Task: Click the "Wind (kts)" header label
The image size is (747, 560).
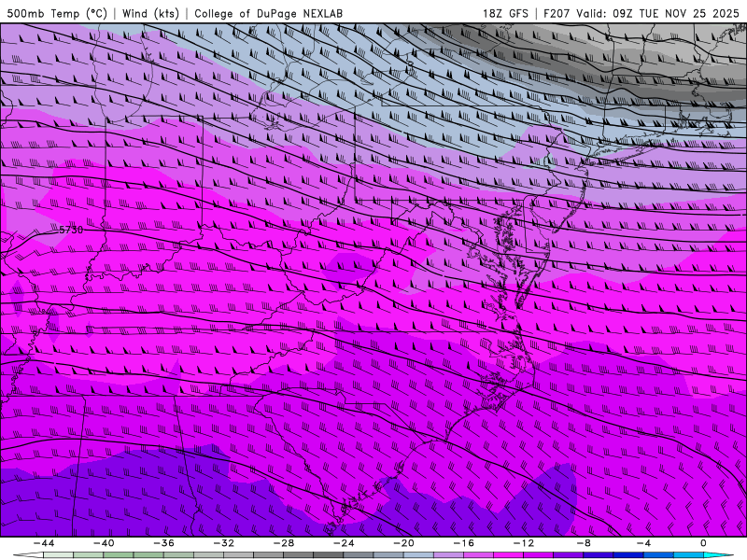Action: coord(150,13)
